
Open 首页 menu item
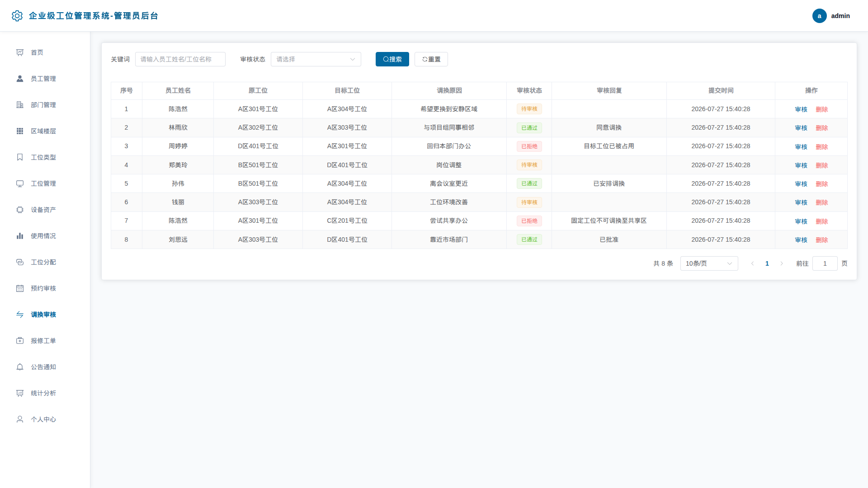(45, 52)
